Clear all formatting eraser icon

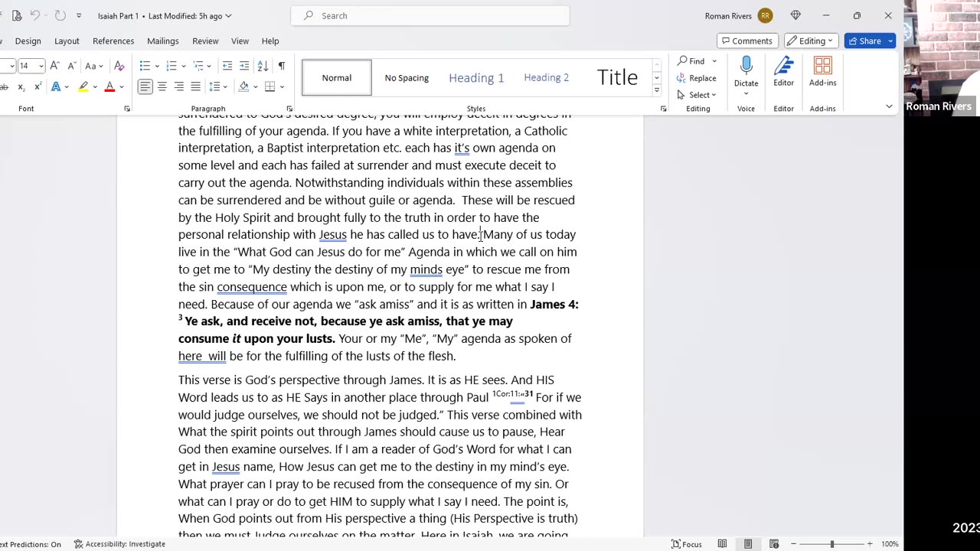pyautogui.click(x=119, y=66)
